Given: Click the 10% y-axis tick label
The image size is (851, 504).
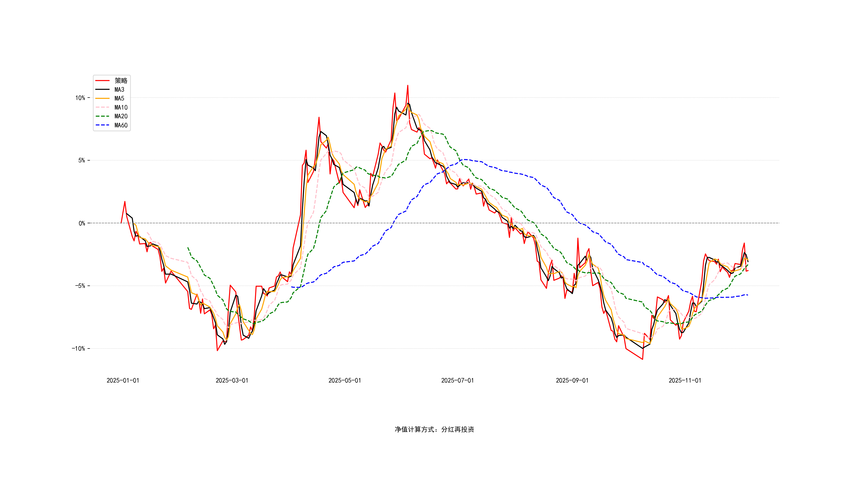Looking at the screenshot, I should [80, 98].
